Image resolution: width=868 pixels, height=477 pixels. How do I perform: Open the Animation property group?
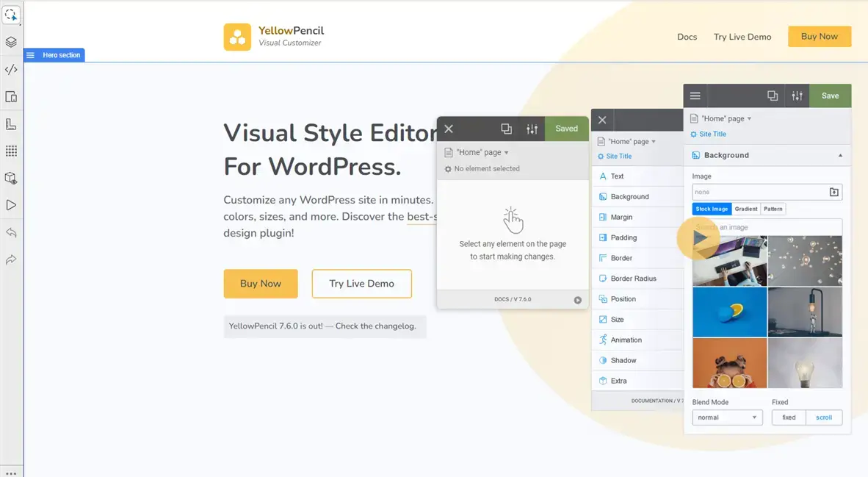coord(637,340)
